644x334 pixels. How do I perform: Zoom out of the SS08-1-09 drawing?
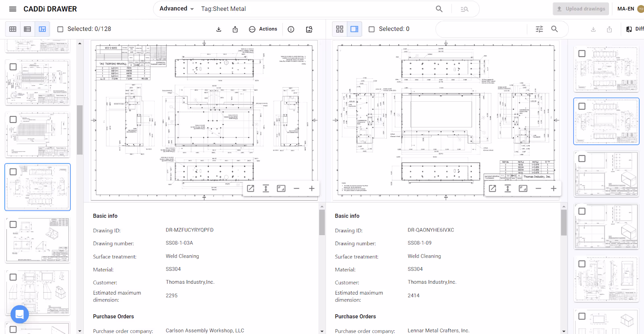538,189
